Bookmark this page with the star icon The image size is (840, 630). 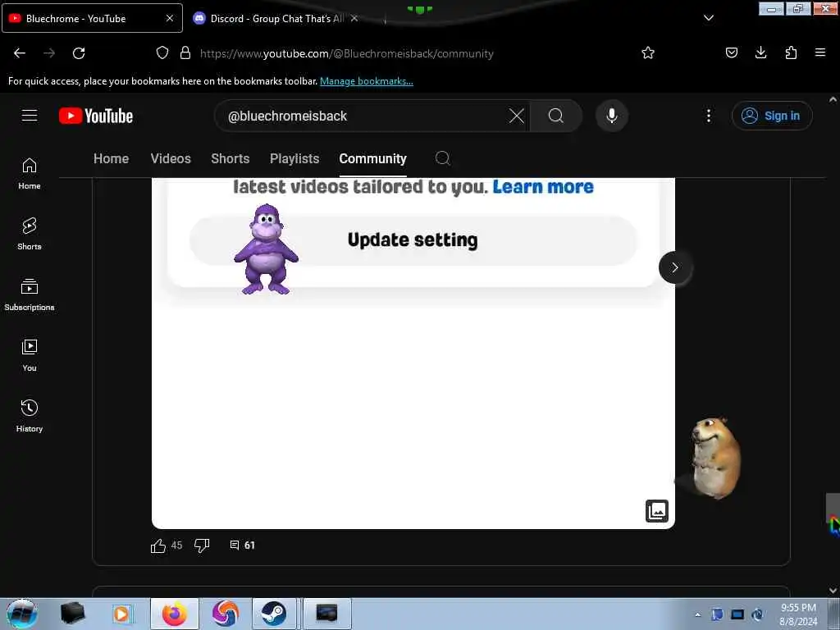(x=648, y=53)
